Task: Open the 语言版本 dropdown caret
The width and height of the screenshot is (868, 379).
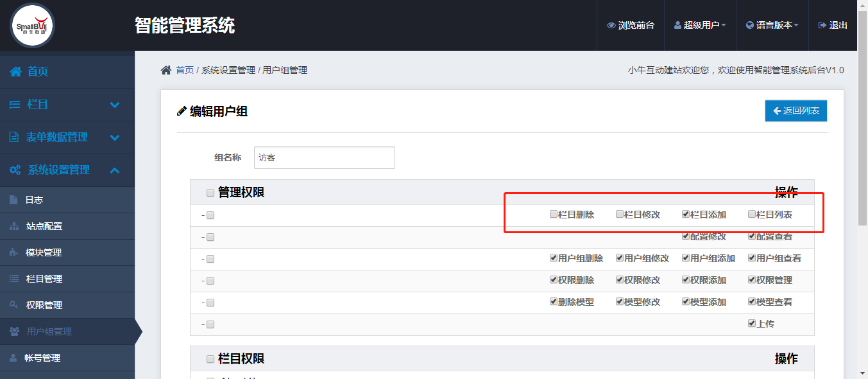Action: (796, 26)
